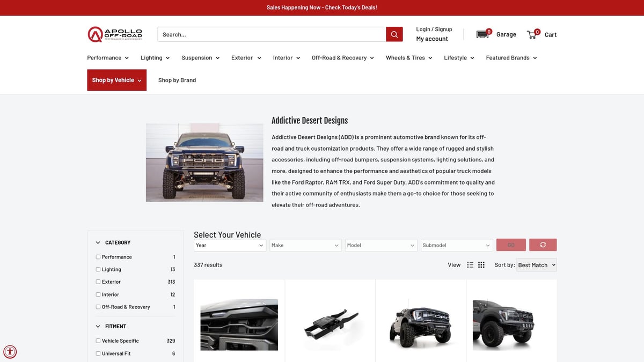Open the Garage truck icon
The width and height of the screenshot is (644, 362).
[x=483, y=34]
